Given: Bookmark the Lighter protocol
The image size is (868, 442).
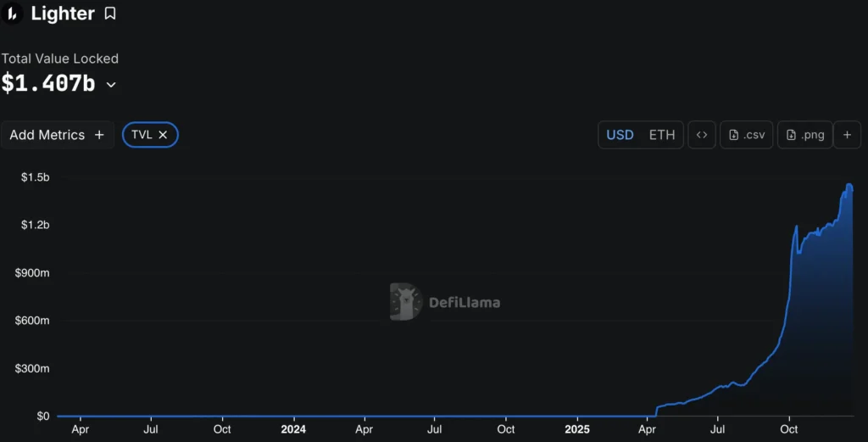Looking at the screenshot, I should [110, 14].
